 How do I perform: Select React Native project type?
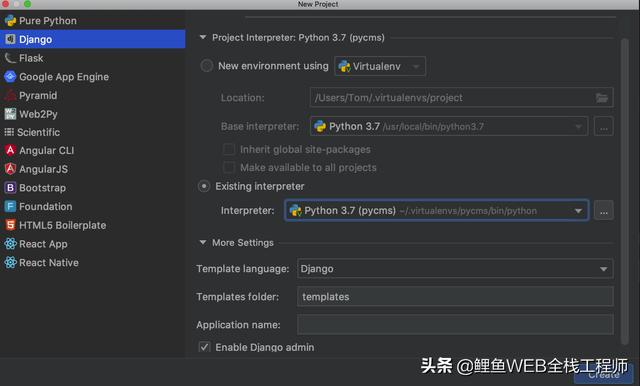pyautogui.click(x=93, y=262)
